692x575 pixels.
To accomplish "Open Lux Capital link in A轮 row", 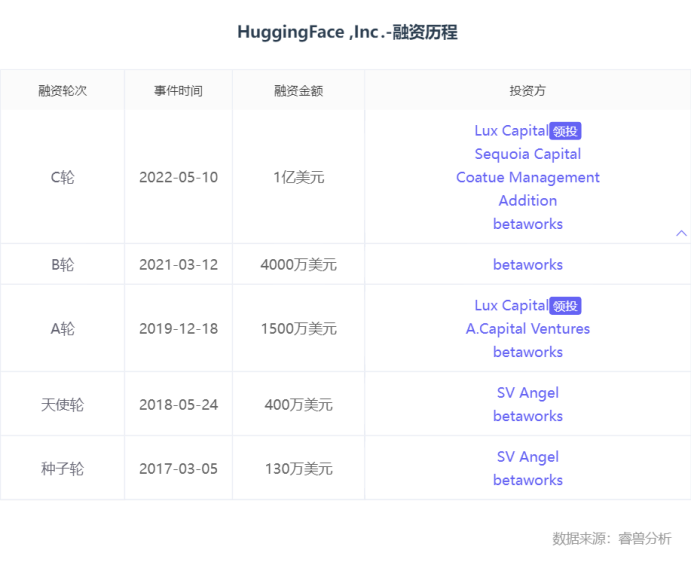I will tap(511, 305).
